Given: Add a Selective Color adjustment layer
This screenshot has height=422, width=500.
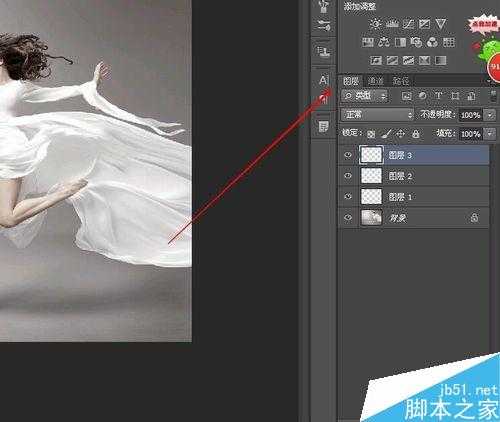Looking at the screenshot, I should pyautogui.click(x=424, y=60).
